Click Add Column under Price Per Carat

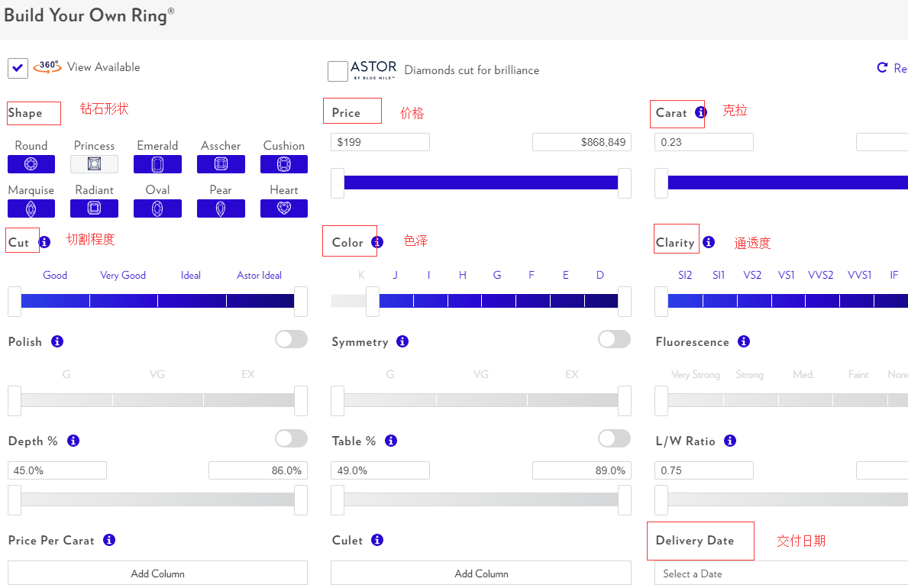(157, 573)
